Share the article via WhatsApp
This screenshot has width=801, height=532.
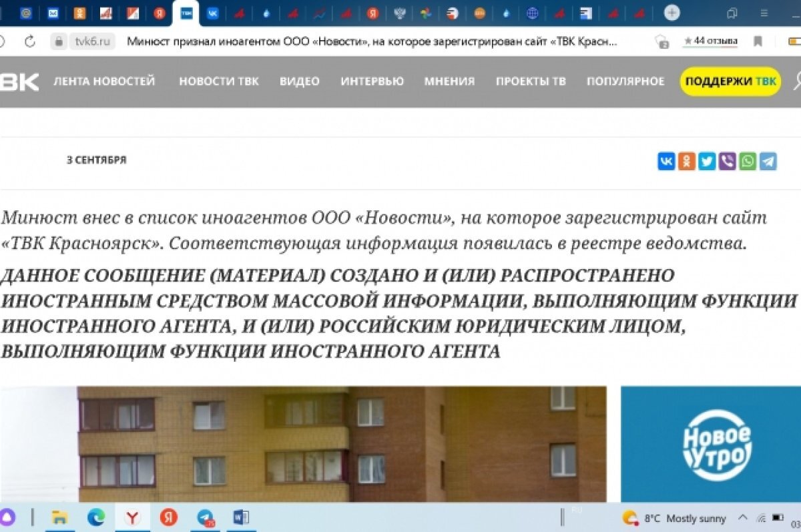point(746,160)
